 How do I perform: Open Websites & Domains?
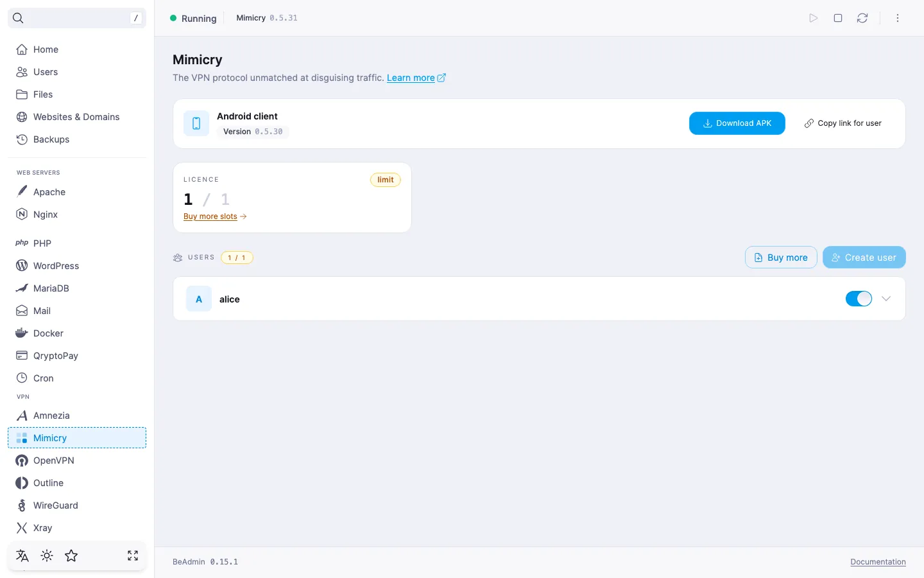point(77,117)
